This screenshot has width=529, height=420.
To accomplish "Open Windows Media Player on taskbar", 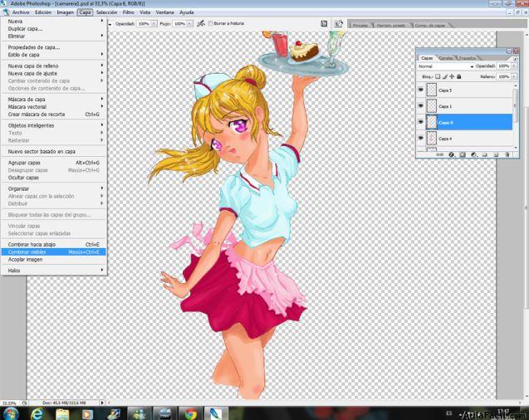I will [87, 413].
